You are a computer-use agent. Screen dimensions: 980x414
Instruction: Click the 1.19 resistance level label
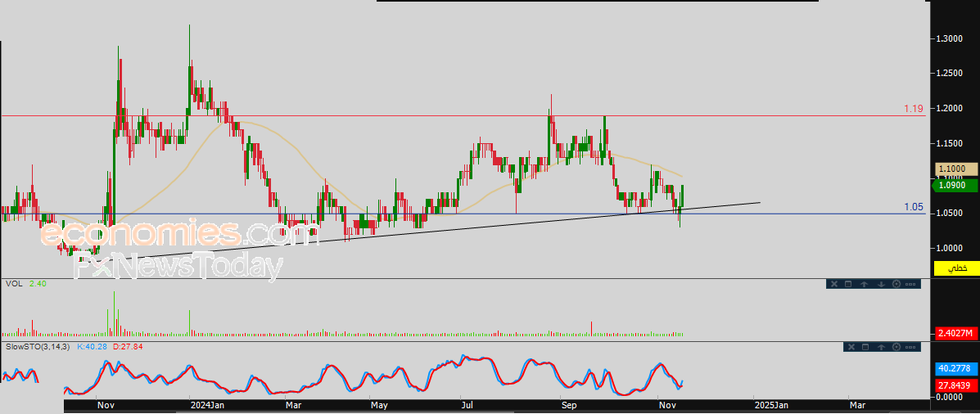coord(914,109)
